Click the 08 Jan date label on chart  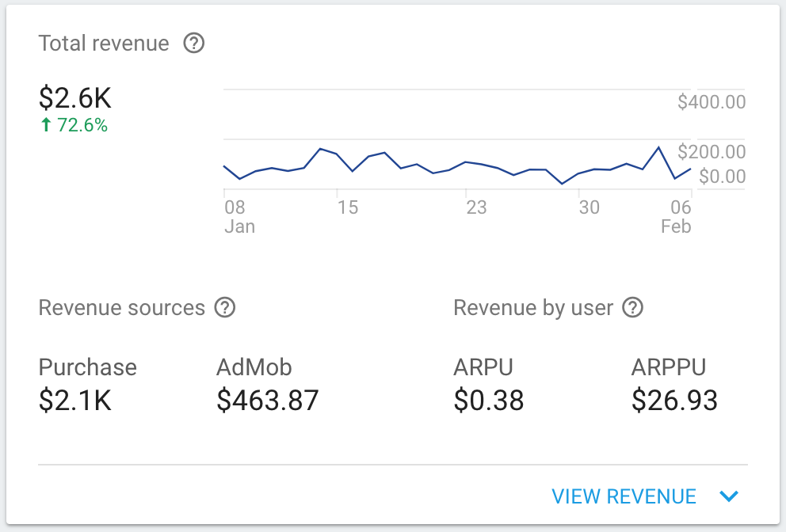(x=238, y=217)
